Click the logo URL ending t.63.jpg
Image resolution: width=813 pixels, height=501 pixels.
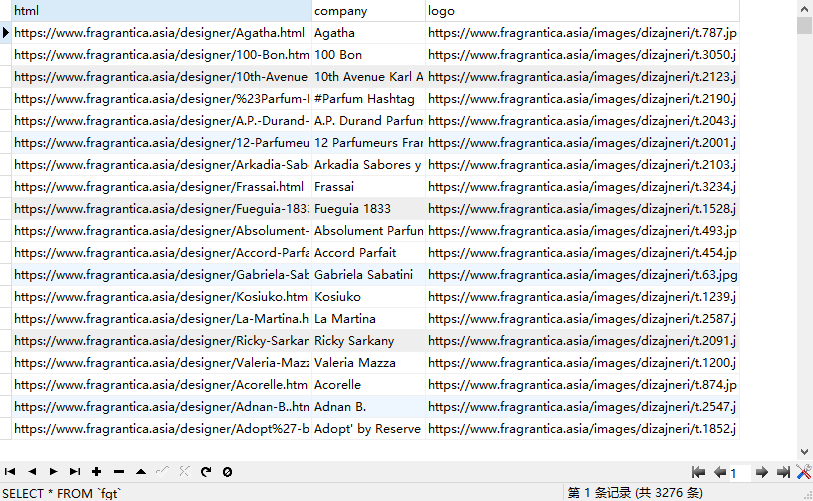582,275
